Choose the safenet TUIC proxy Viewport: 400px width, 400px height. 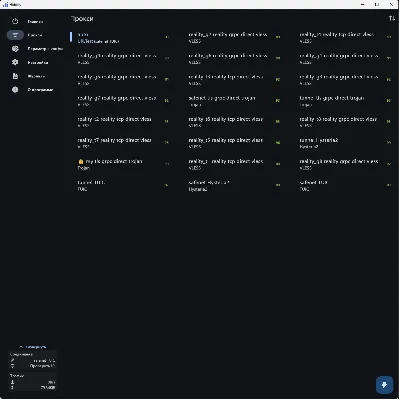click(346, 185)
